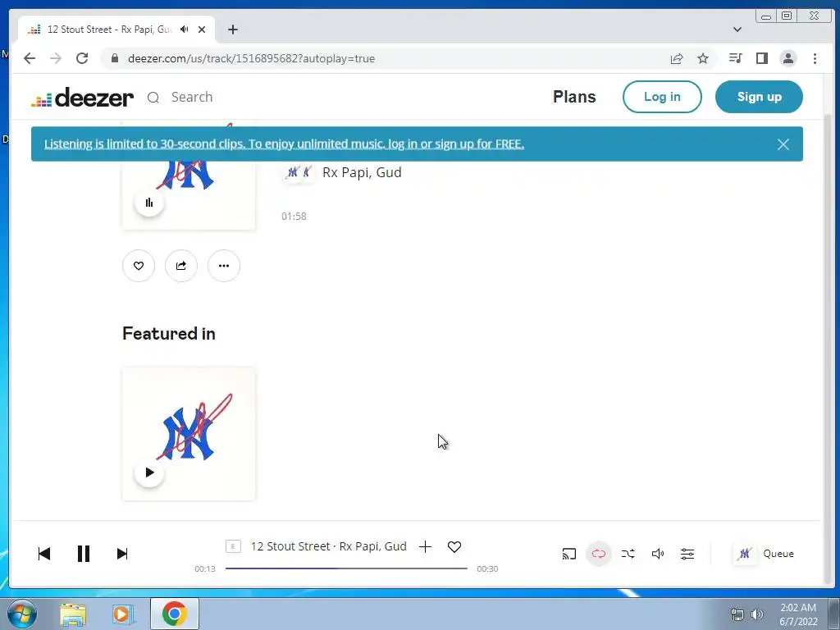Click the Search field on Deezer
Viewport: 840px width, 630px height.
point(192,97)
